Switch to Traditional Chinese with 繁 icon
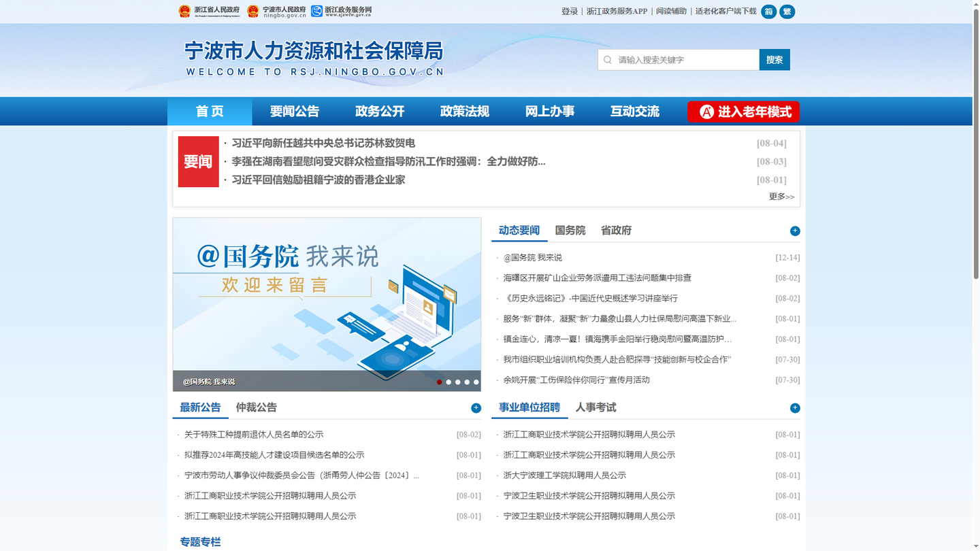 (x=787, y=12)
